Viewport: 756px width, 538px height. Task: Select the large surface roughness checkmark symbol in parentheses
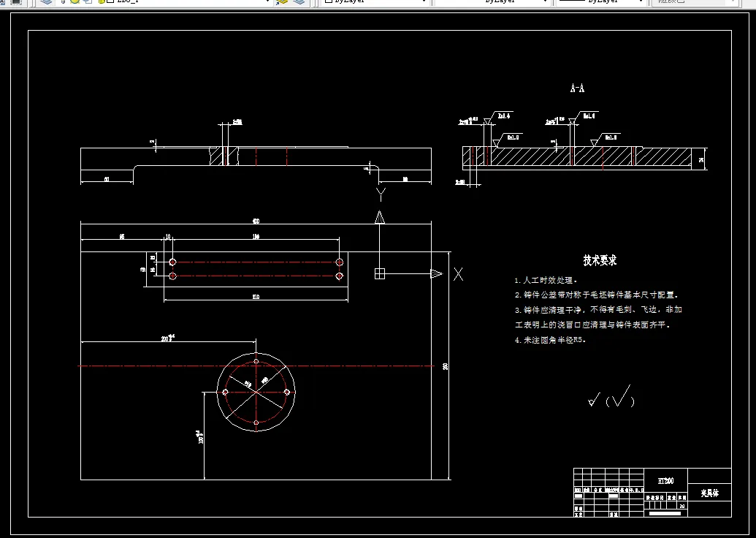pos(619,397)
